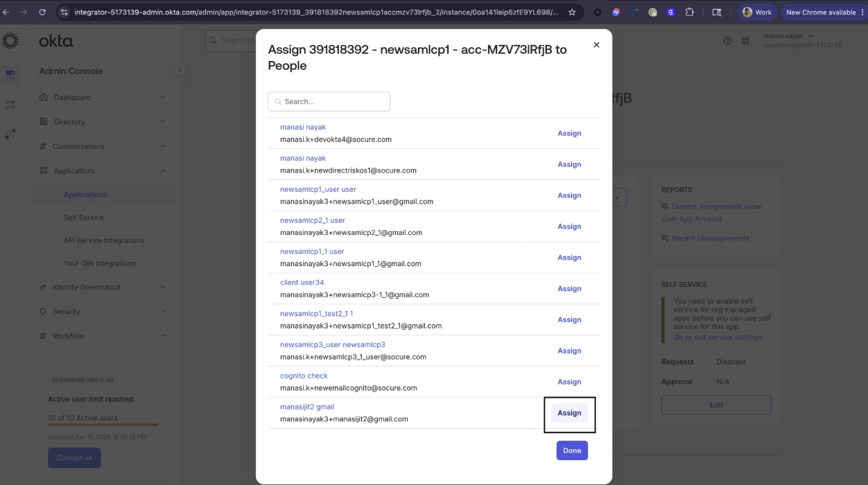The image size is (868, 485).
Task: Click the Security shield icon
Action: 44,312
